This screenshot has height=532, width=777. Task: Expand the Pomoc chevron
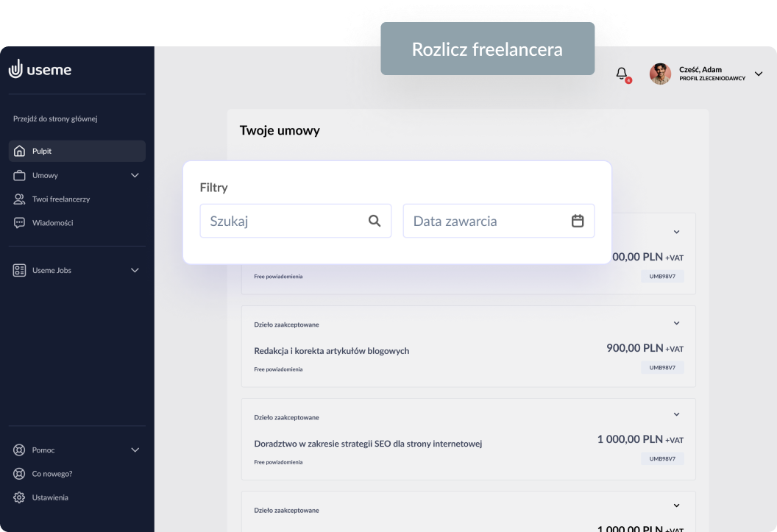click(x=135, y=450)
